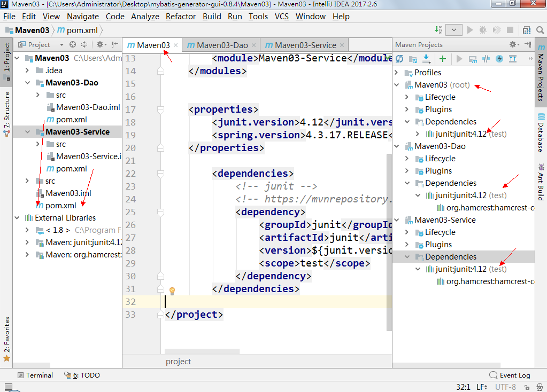This screenshot has height=392, width=547.
Task: Toggle Skip Tests mode lightning icon
Action: click(499, 59)
